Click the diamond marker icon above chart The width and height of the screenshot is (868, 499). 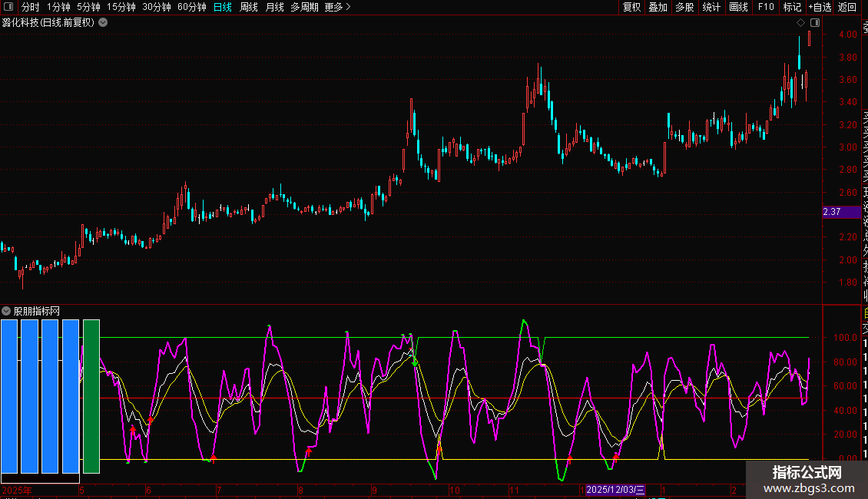pos(801,23)
